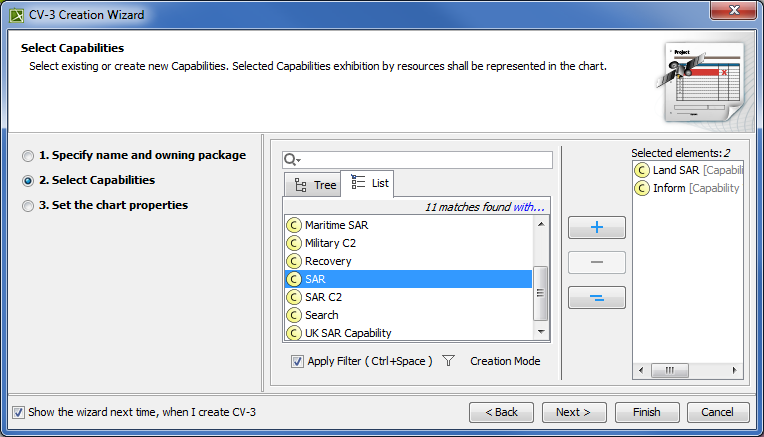The width and height of the screenshot is (764, 437).
Task: Click the capability icon beside Recovery
Action: [294, 261]
